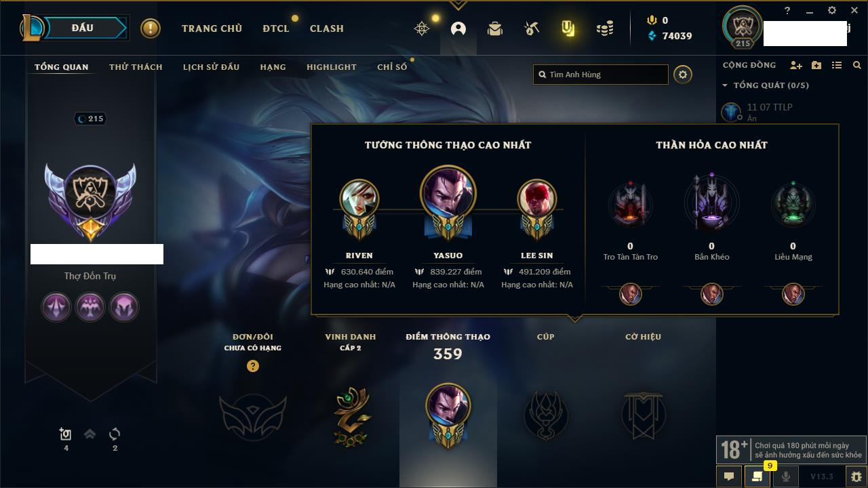This screenshot has height=488, width=868.
Task: Open the CLASH menu item
Action: tap(327, 28)
